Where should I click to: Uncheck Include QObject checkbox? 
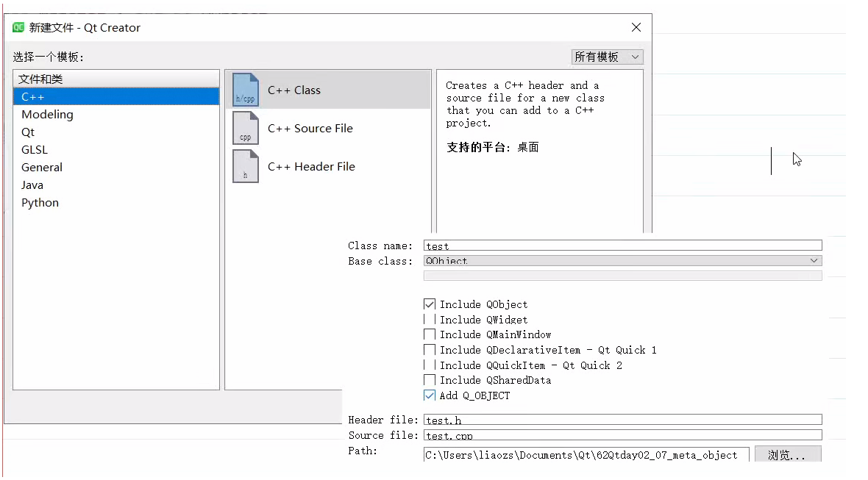[430, 304]
